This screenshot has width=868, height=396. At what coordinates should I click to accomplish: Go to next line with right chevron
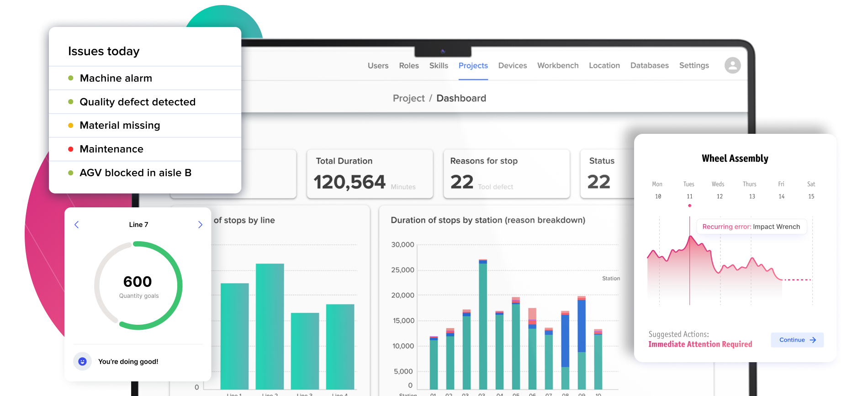200,225
